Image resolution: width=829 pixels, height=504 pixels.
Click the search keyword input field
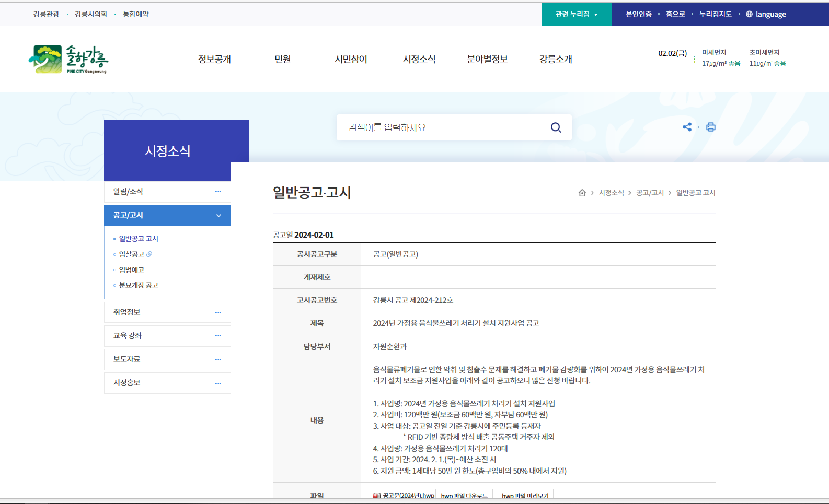click(444, 127)
